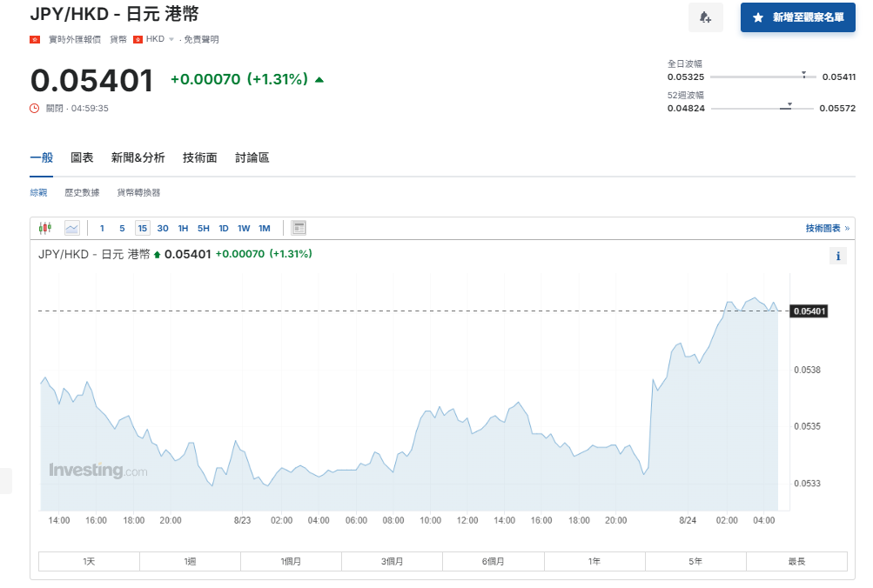Switch chart to candlestick view
The width and height of the screenshot is (873, 588).
click(x=45, y=228)
